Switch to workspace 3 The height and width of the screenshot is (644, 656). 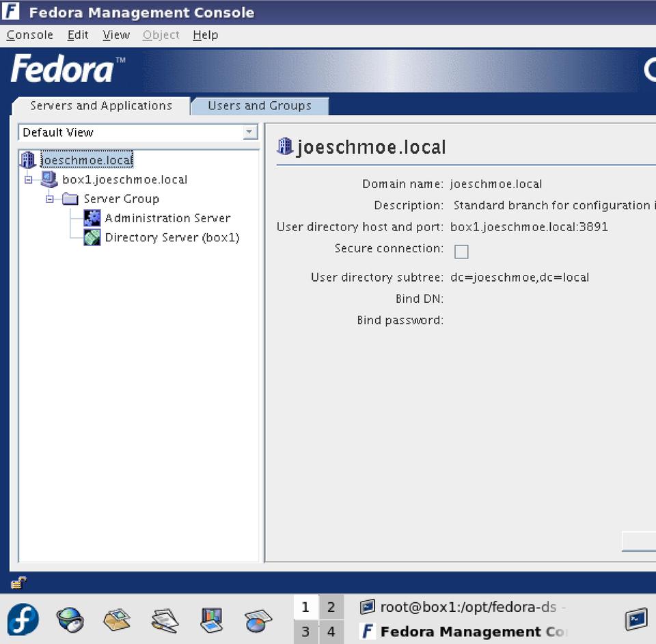(x=306, y=632)
